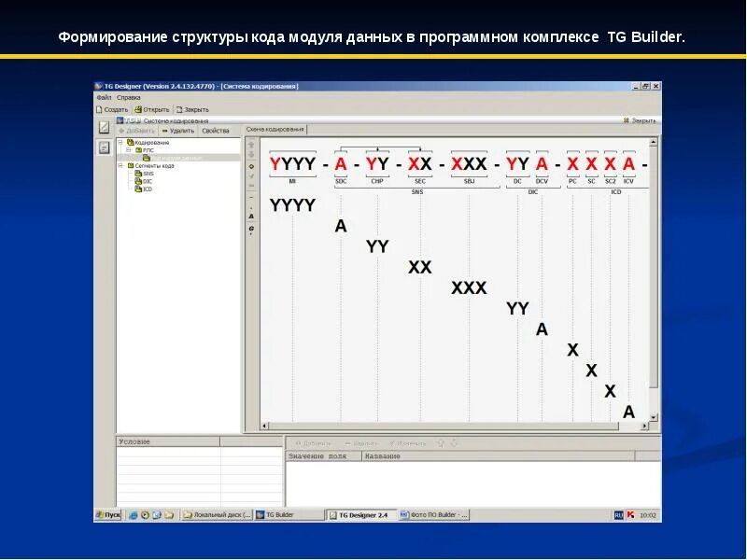Click the Открыть open-file button
The image size is (747, 560).
pyautogui.click(x=152, y=109)
